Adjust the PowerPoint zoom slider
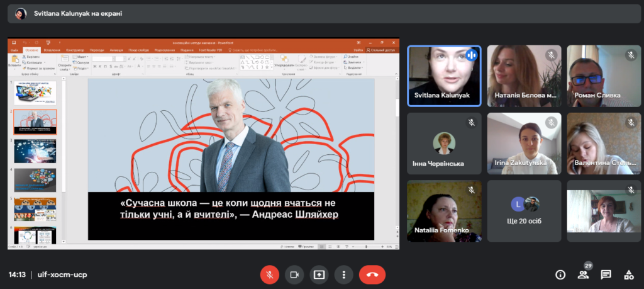644x289 pixels. [x=365, y=247]
